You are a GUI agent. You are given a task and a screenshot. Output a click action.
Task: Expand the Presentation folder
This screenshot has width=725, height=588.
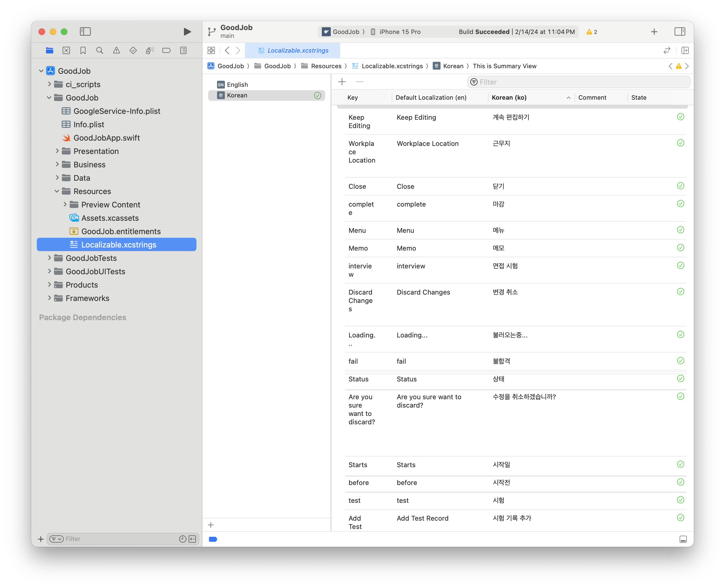pyautogui.click(x=57, y=151)
